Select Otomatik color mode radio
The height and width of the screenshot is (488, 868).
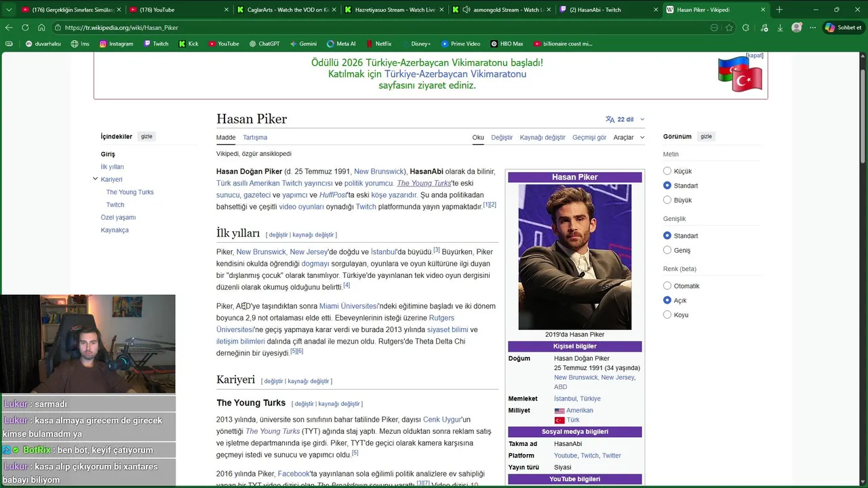(667, 286)
